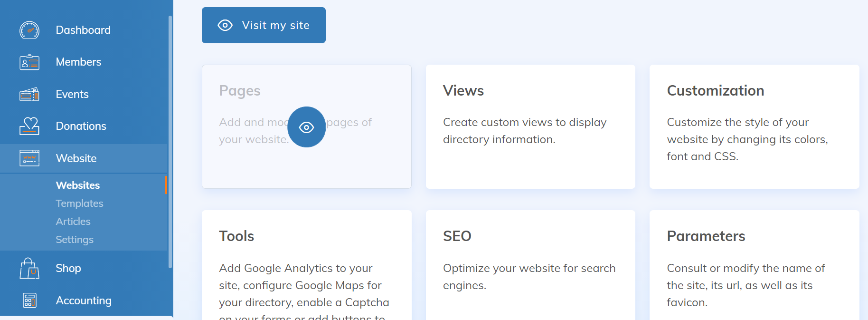Open the Templates submenu item
The height and width of the screenshot is (320, 868).
[x=79, y=204]
